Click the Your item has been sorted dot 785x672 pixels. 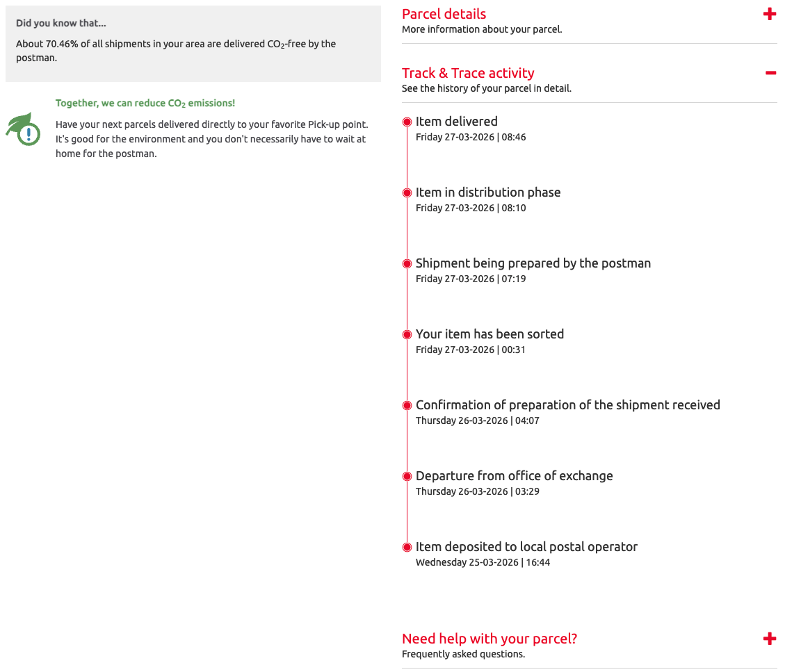(407, 335)
